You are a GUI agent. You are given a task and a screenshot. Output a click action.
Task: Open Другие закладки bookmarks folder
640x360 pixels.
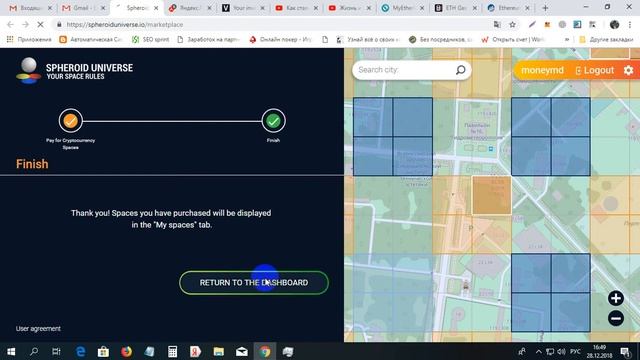pyautogui.click(x=607, y=40)
